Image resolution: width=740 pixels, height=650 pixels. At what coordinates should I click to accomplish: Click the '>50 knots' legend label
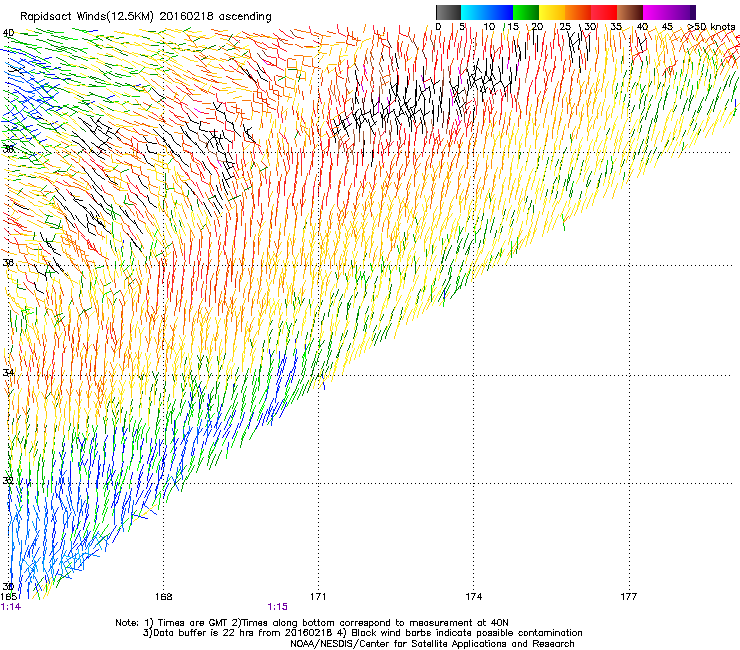pyautogui.click(x=711, y=27)
